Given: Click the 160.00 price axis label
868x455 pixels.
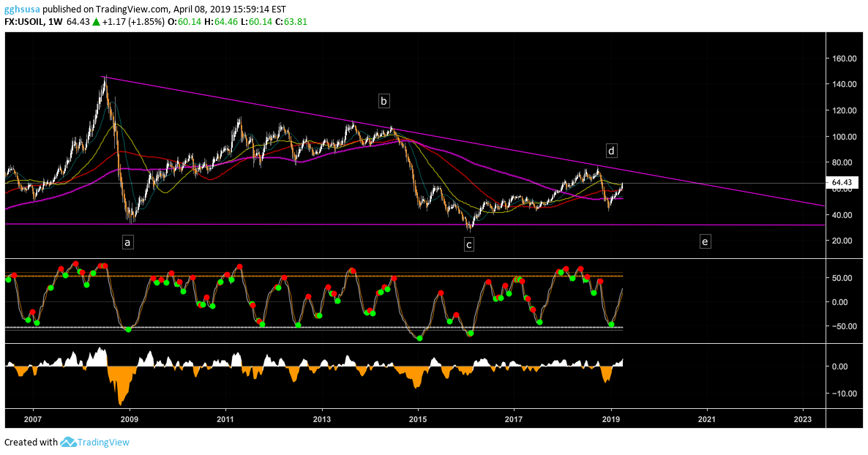Looking at the screenshot, I should (x=845, y=58).
